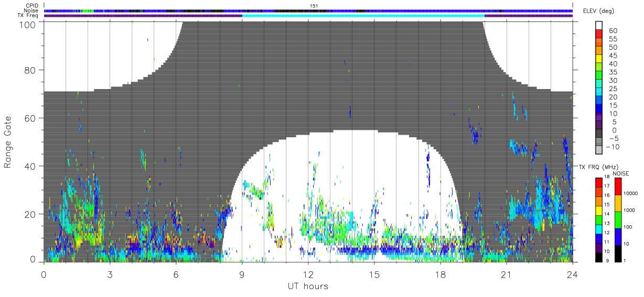Click the 18 tick on UT hours axis
This screenshot has height=297, width=644.
440,274
